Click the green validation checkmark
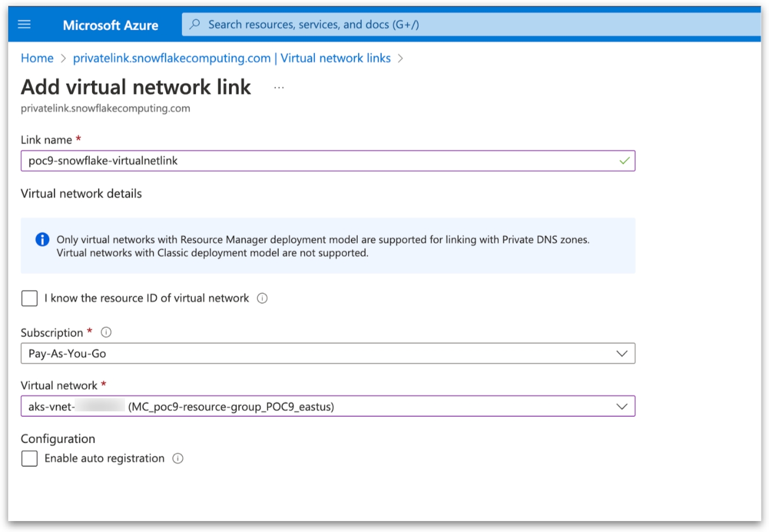769x532 pixels. point(624,161)
